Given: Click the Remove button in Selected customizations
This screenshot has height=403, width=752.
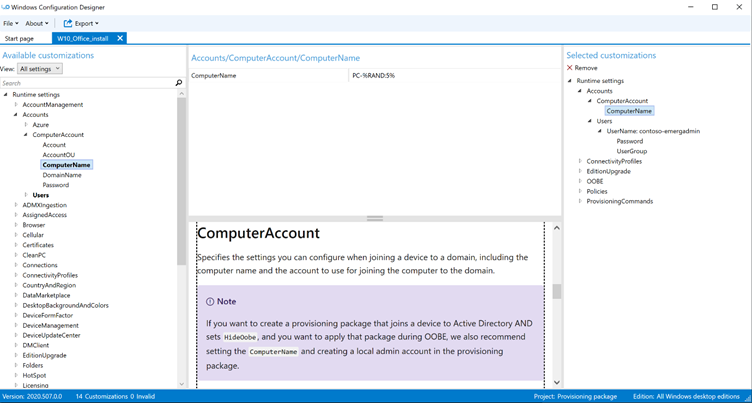Looking at the screenshot, I should pos(582,68).
